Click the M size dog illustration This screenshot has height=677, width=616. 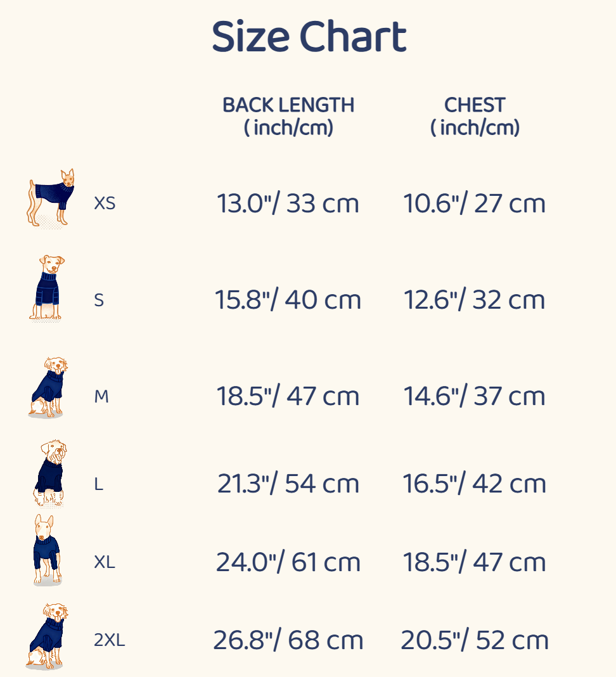(48, 387)
